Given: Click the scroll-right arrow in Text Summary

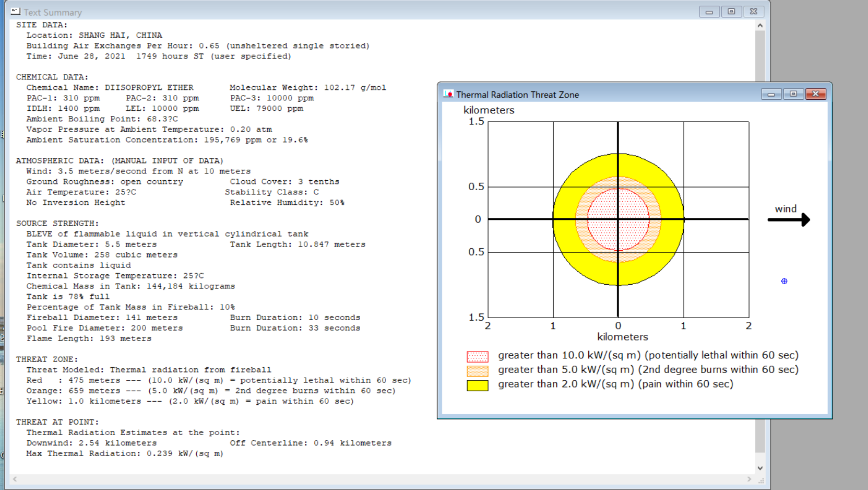Looking at the screenshot, I should point(750,479).
